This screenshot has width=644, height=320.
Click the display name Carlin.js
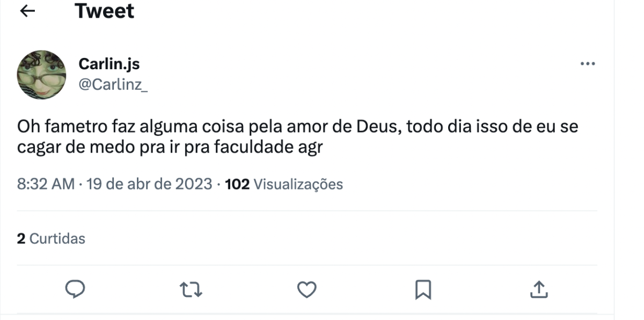109,64
